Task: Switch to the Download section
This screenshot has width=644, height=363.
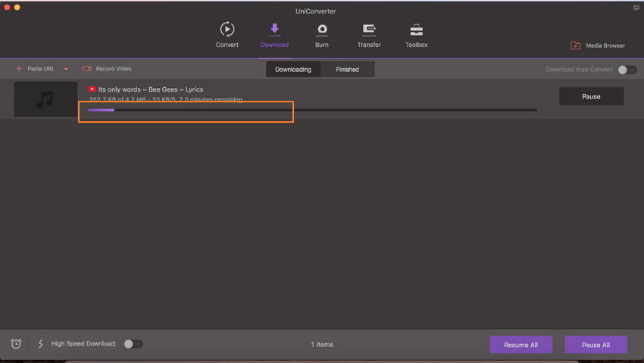Action: (x=274, y=35)
